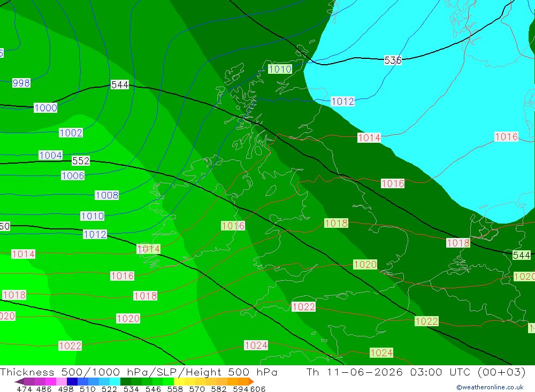
Task: Click legend value 474
Action: point(24,389)
